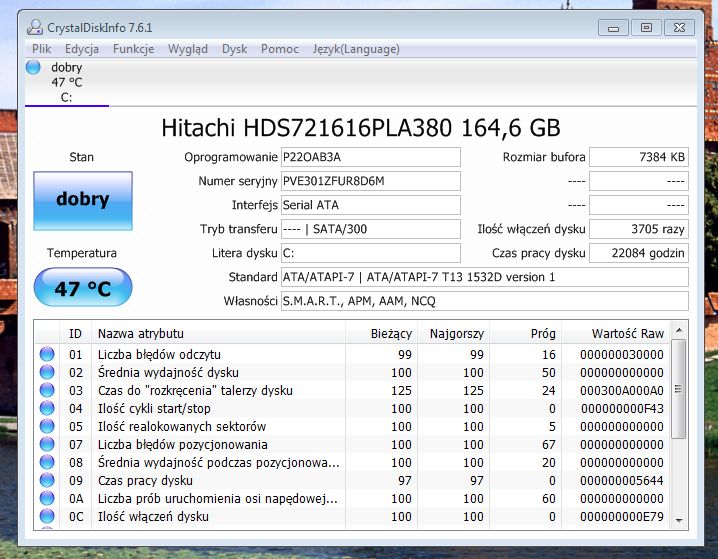Open the Dysk menu
Screen dimensions: 718x559
point(234,49)
